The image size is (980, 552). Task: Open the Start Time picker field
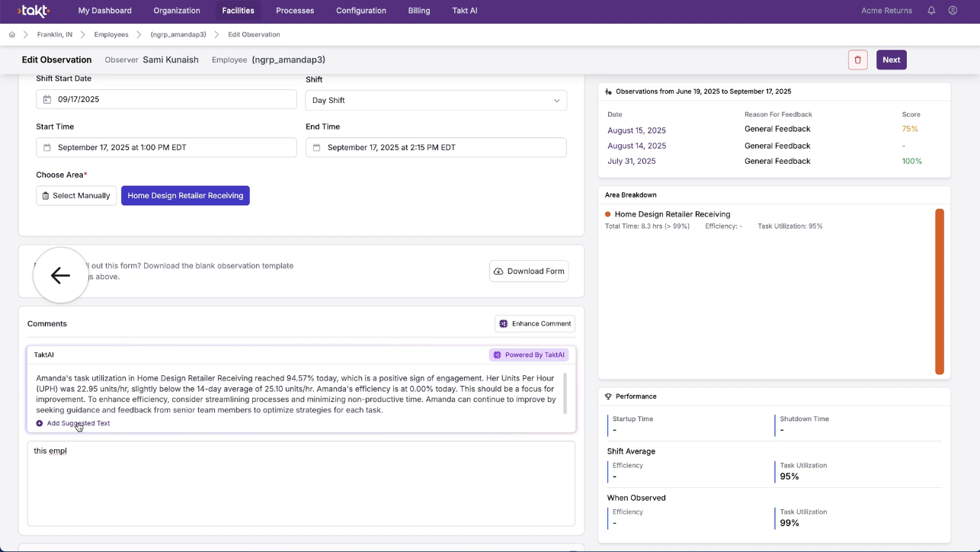tap(166, 148)
